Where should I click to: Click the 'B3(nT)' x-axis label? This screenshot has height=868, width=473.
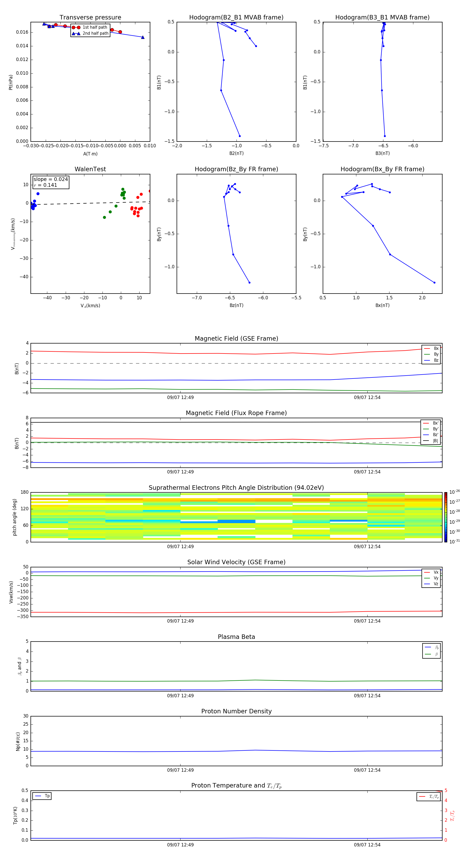click(382, 153)
